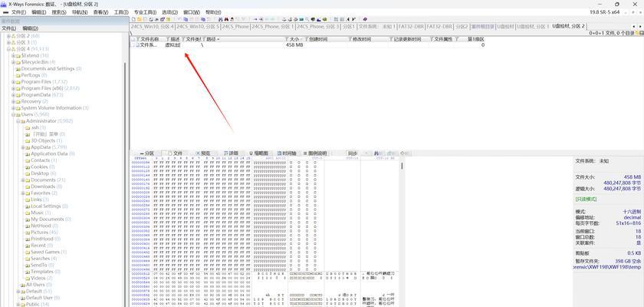This screenshot has width=644, height=307.
Task: Click the 同步 sync button
Action: [352, 153]
